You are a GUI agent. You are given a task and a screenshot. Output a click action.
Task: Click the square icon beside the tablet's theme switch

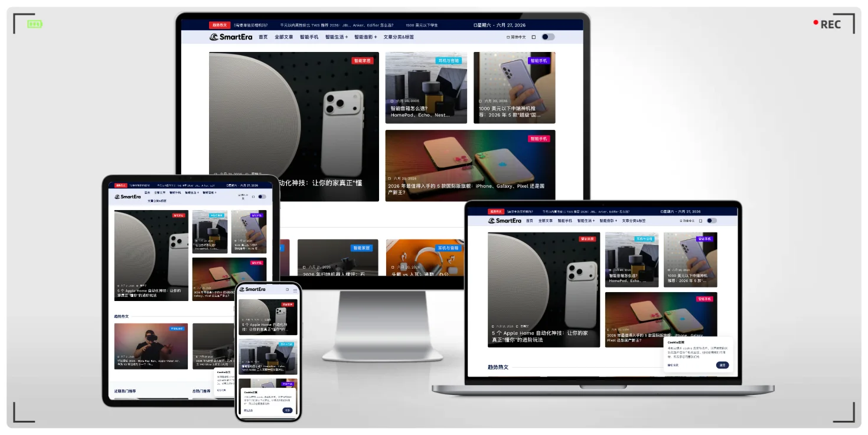pos(253,197)
